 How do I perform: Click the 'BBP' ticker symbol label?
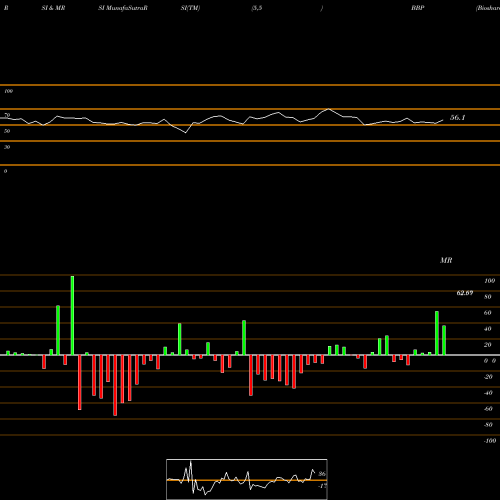pos(418,8)
